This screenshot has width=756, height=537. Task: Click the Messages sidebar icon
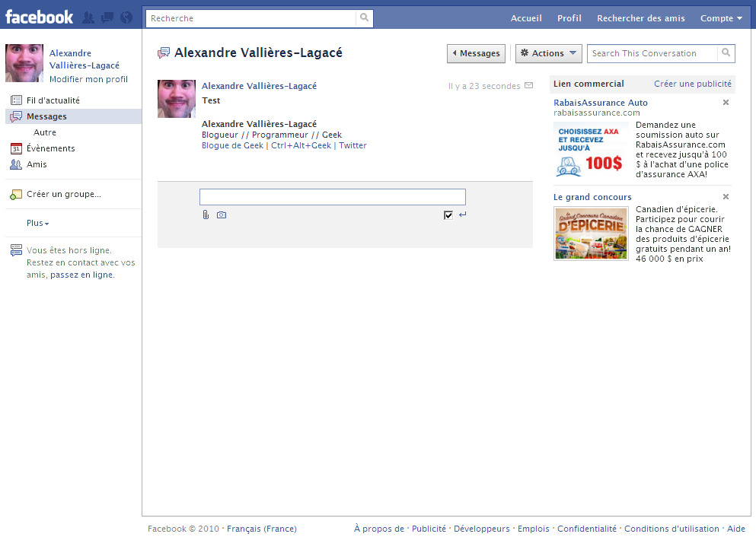click(x=17, y=116)
